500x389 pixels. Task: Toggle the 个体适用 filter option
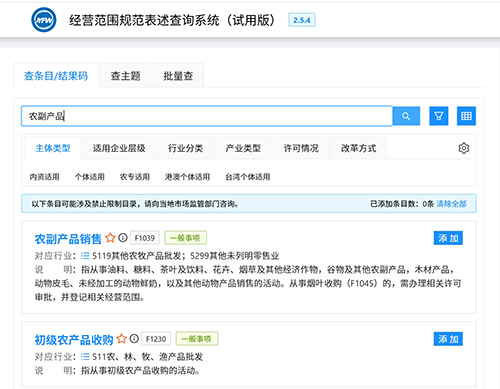pyautogui.click(x=90, y=177)
